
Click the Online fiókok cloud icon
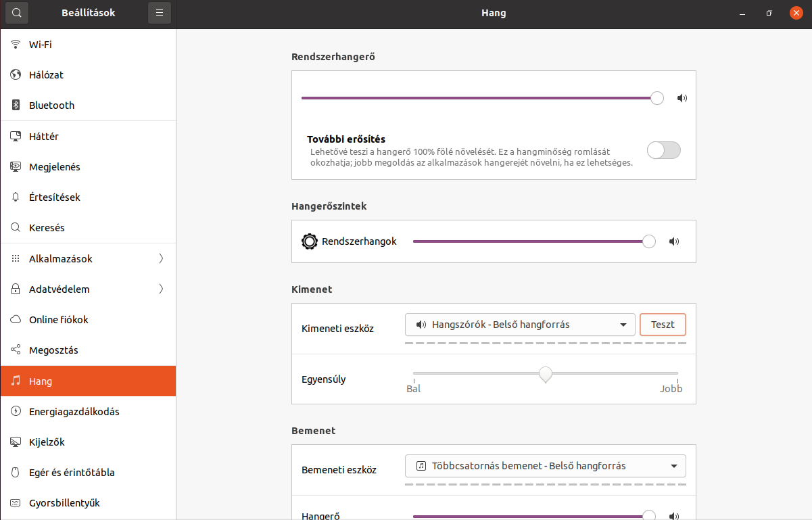(x=16, y=320)
